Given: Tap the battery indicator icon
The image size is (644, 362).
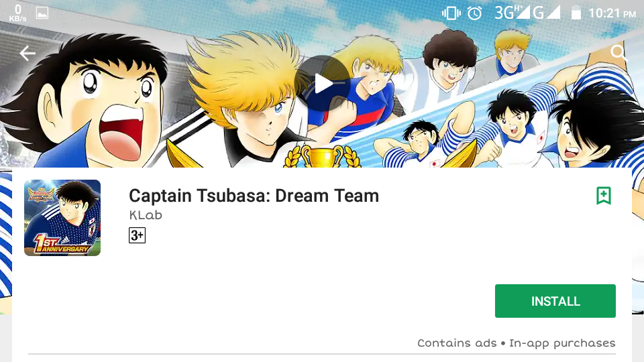Looking at the screenshot, I should [576, 13].
